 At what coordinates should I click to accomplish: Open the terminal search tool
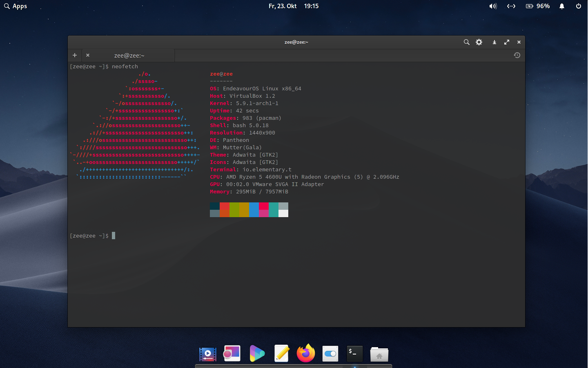[x=466, y=42]
